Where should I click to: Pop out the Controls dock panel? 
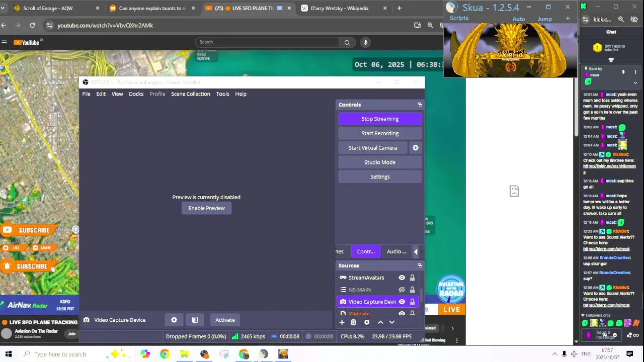point(420,105)
